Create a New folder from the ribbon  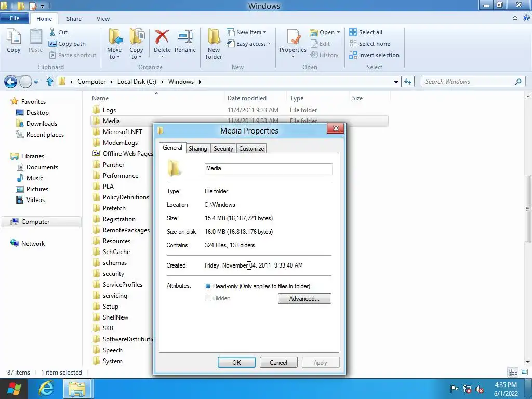tap(214, 44)
